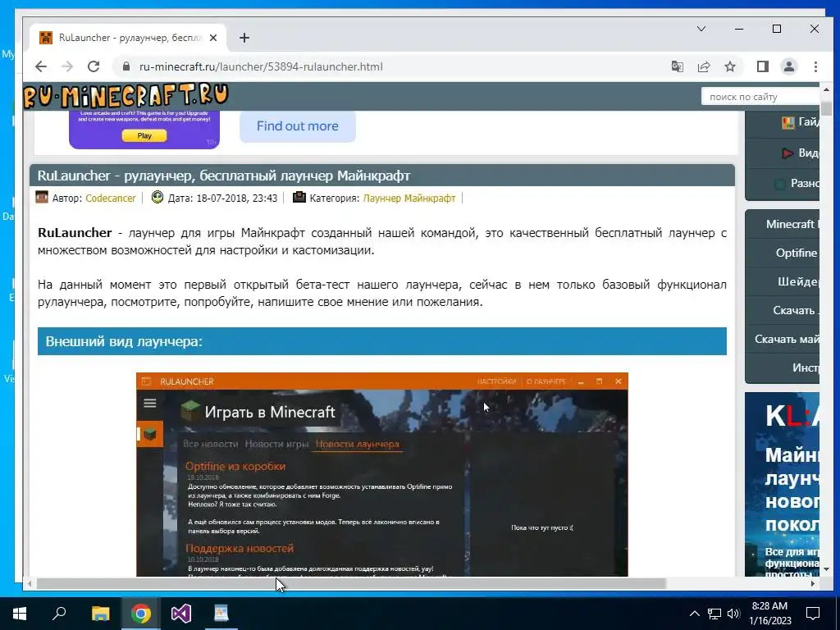
Task: Click 'Все новости' tab in screenshot
Action: coord(211,444)
